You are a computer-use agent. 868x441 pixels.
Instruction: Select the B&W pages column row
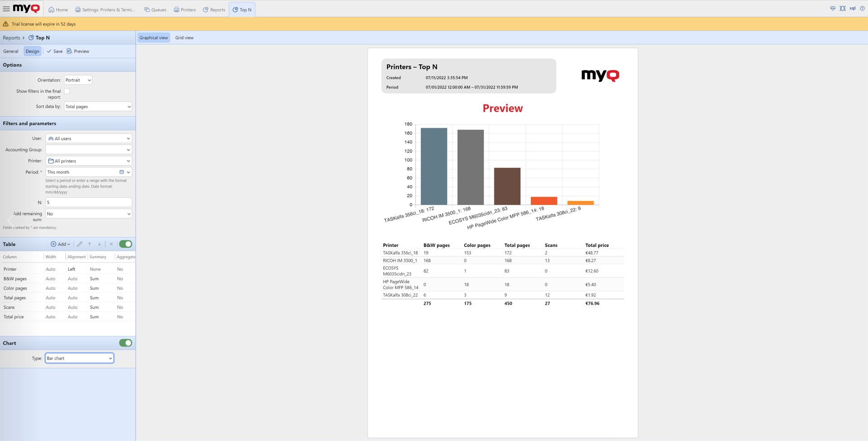pos(68,279)
